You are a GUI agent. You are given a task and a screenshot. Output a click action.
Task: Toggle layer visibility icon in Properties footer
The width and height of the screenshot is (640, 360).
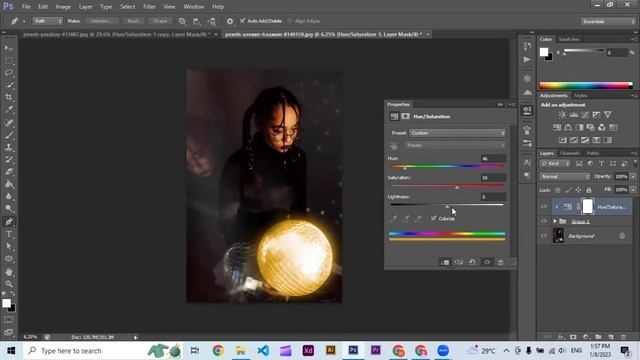click(487, 262)
